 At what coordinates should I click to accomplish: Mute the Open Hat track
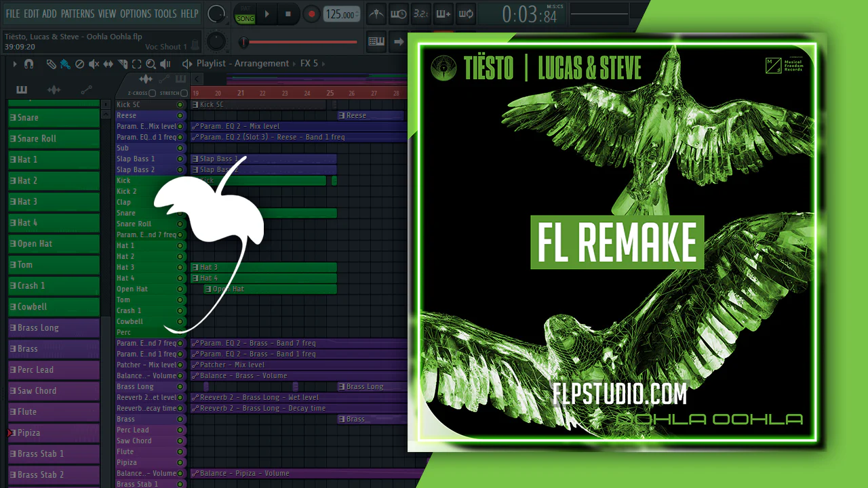(x=180, y=289)
